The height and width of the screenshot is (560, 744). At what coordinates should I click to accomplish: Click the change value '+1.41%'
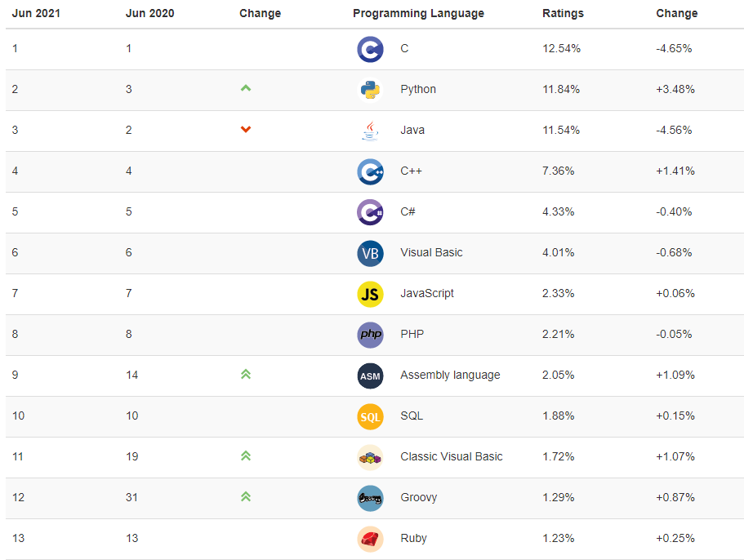click(675, 171)
